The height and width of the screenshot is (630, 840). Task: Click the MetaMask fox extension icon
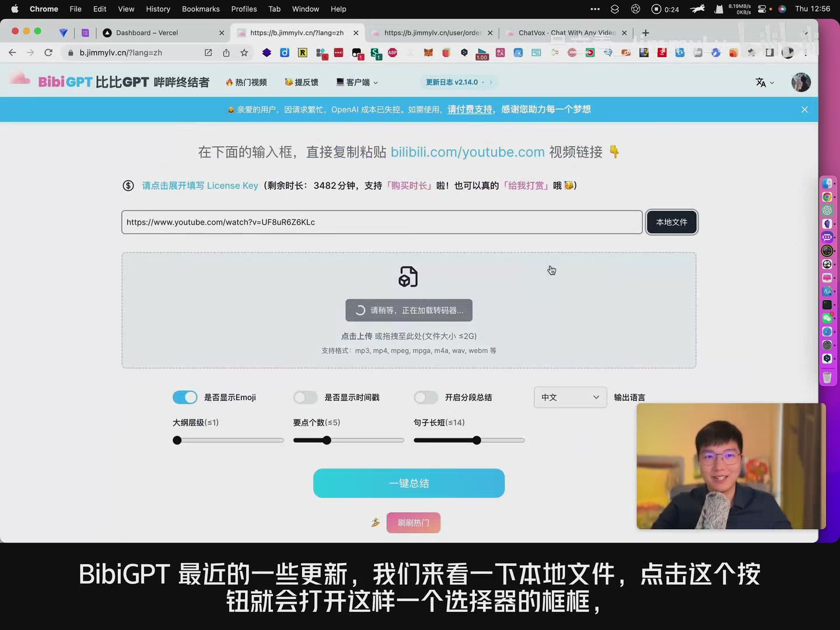[429, 52]
